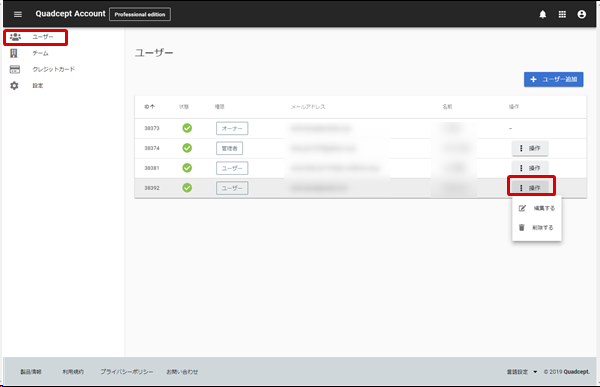The width and height of the screenshot is (600, 387).
Task: Open the 製品情報 footer link
Action: [31, 372]
